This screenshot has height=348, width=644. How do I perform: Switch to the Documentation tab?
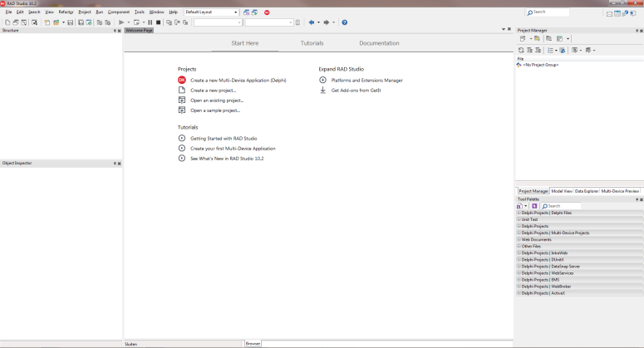[379, 43]
